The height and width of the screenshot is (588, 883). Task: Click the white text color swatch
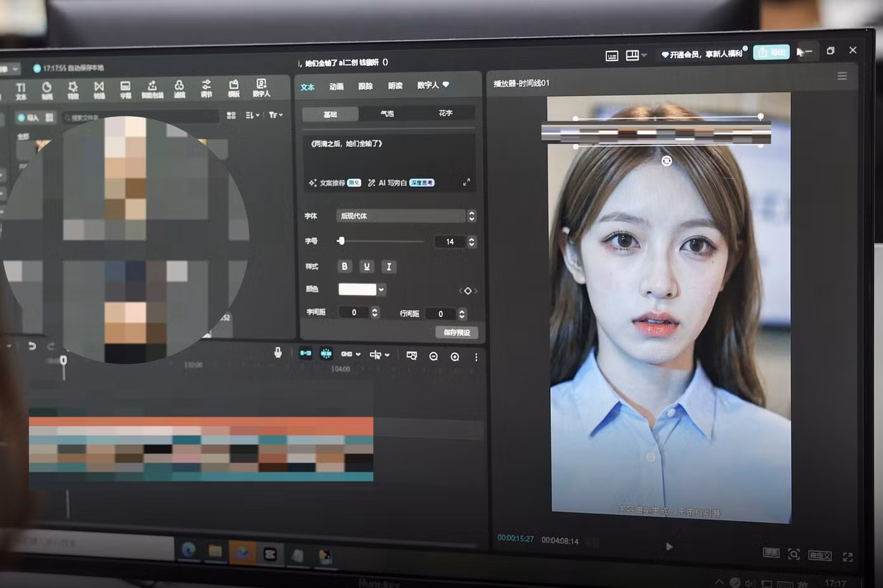pos(357,289)
